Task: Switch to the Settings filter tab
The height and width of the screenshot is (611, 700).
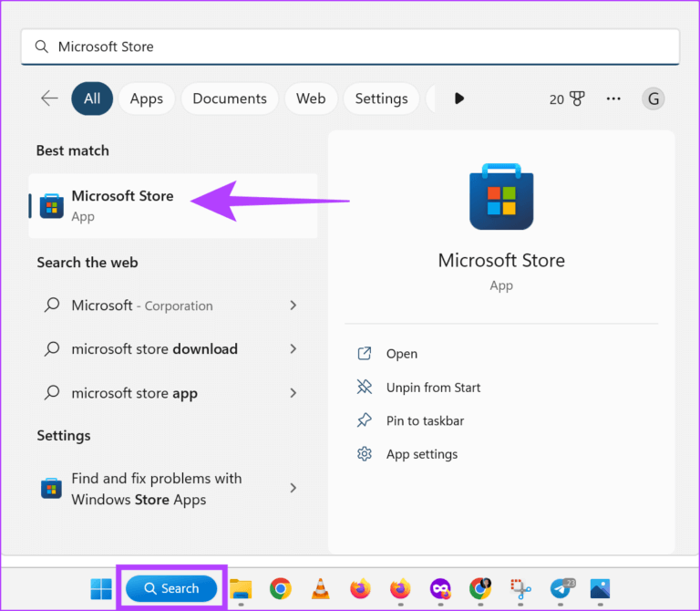Action: coord(381,98)
